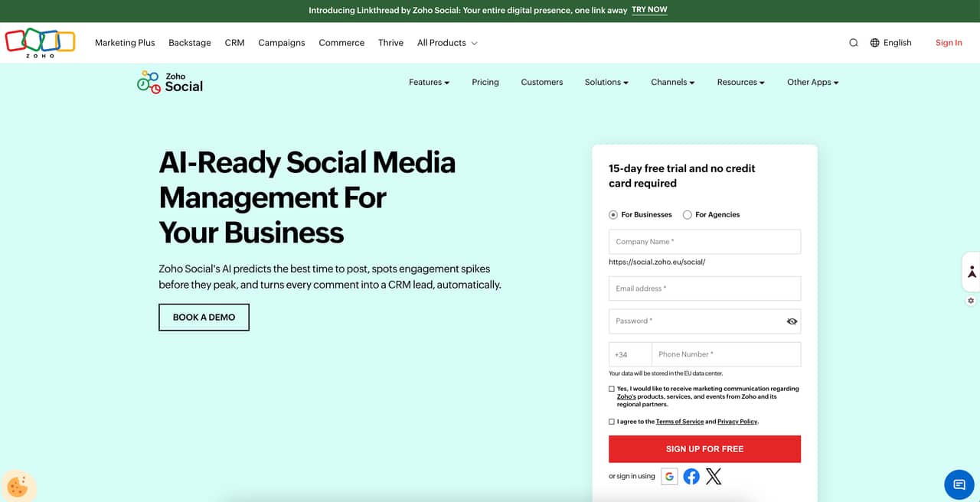Viewport: 980px width, 502px height.
Task: Expand the Features dropdown menu
Action: (429, 82)
